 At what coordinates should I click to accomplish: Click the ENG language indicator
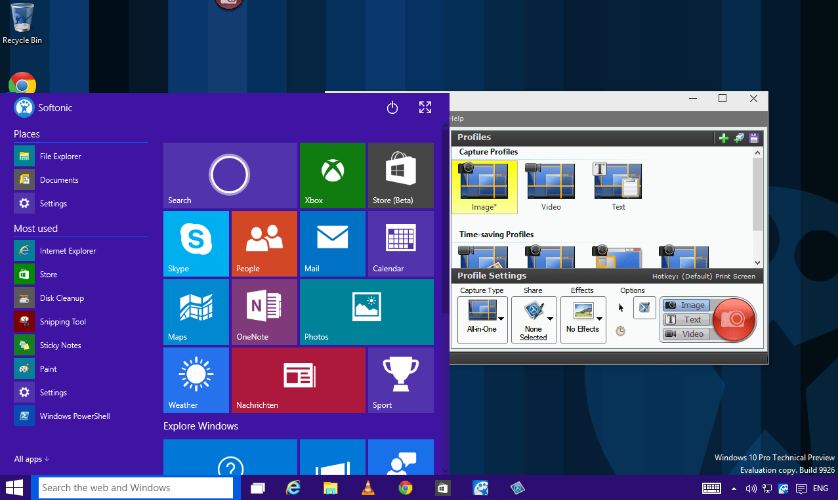click(x=820, y=488)
